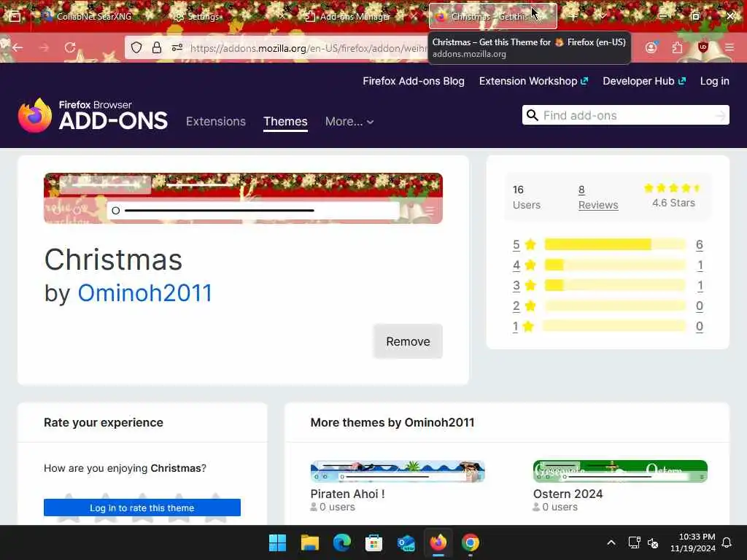Open the Ostern 2024 theme title
Screen dimensions: 747x560
tap(568, 494)
